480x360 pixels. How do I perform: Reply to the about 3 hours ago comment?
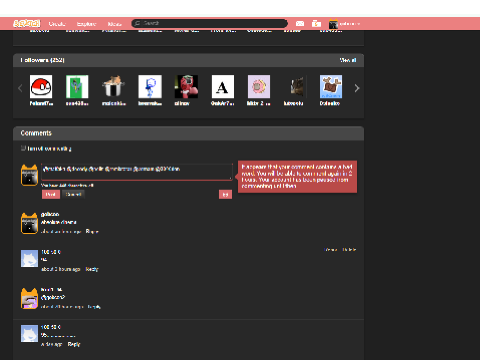coord(92,269)
